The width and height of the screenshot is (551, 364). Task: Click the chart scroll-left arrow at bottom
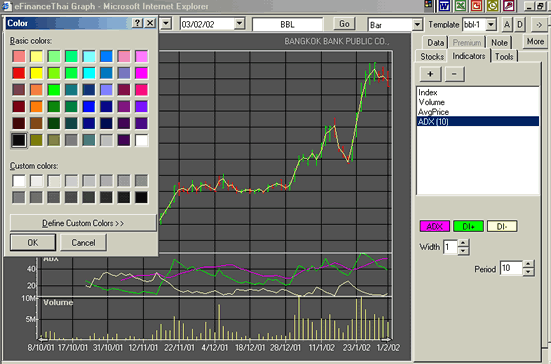[43, 339]
